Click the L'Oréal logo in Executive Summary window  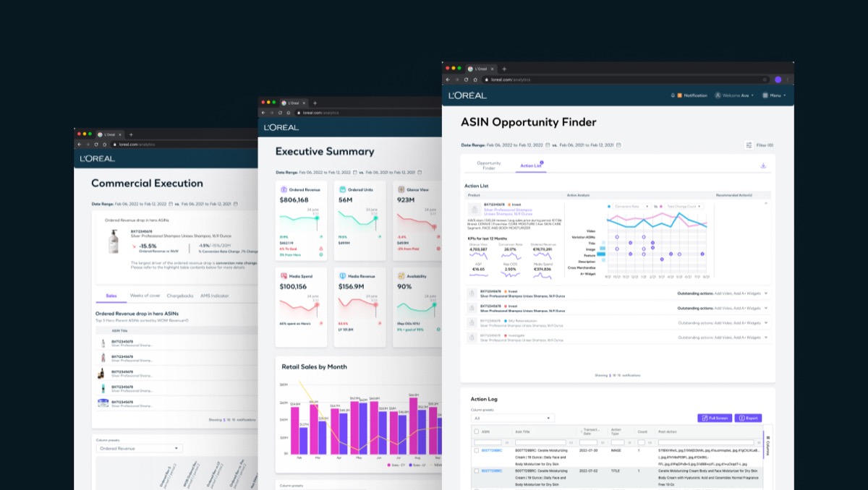click(x=281, y=127)
